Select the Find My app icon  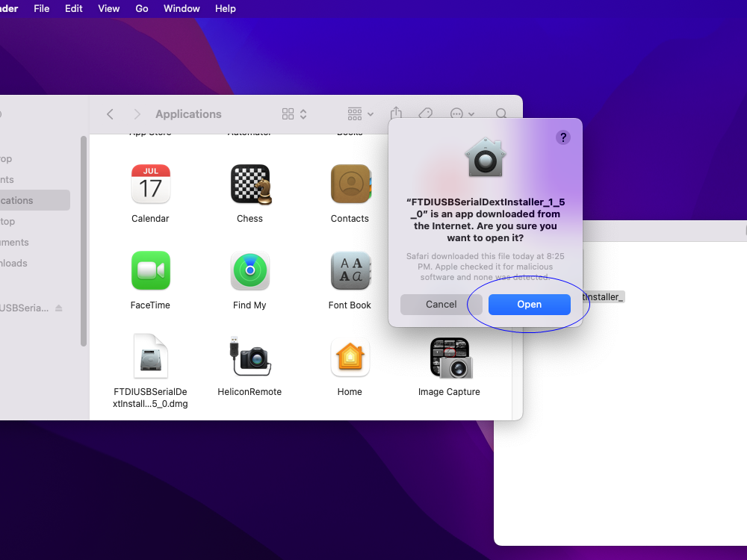pos(250,270)
